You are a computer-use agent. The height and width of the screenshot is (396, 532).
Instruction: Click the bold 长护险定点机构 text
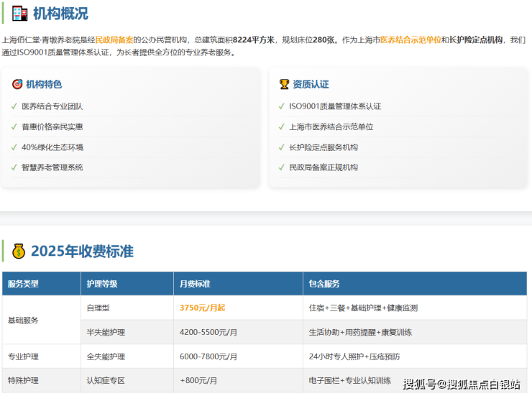click(x=475, y=40)
